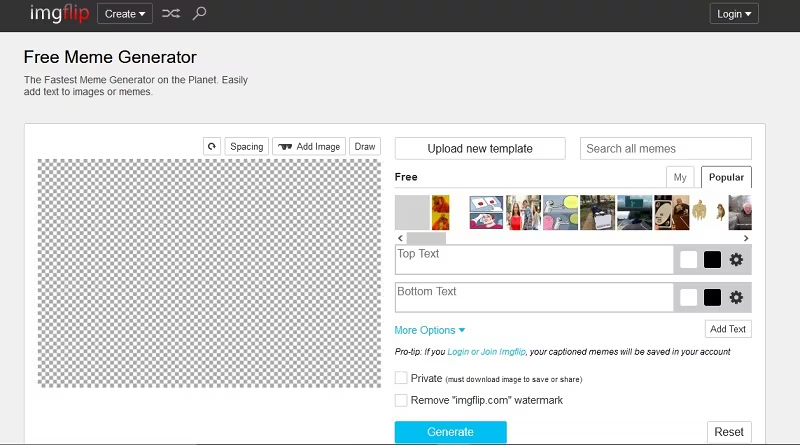This screenshot has height=445, width=800.
Task: Click the rotate image icon above canvas
Action: [x=212, y=146]
